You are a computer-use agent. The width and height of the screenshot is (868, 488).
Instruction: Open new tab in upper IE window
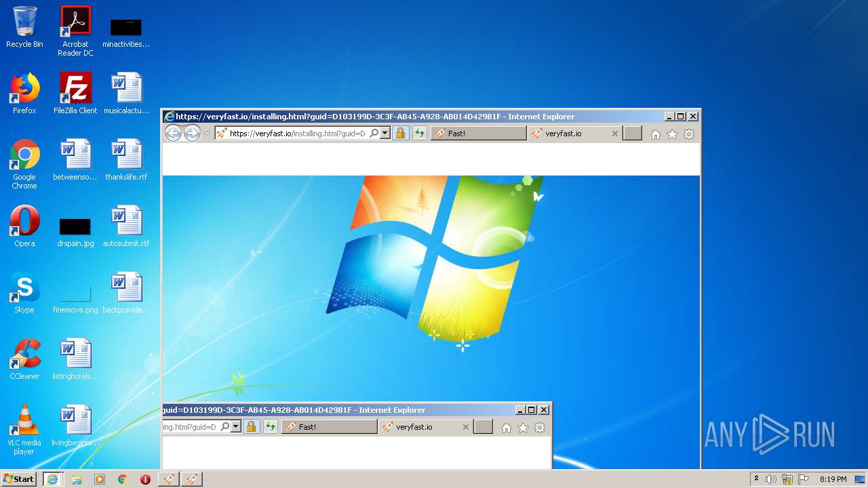coord(632,134)
